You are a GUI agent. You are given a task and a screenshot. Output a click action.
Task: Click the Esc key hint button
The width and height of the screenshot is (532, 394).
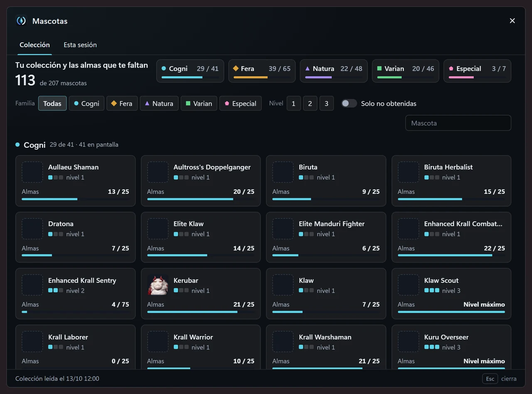490,379
